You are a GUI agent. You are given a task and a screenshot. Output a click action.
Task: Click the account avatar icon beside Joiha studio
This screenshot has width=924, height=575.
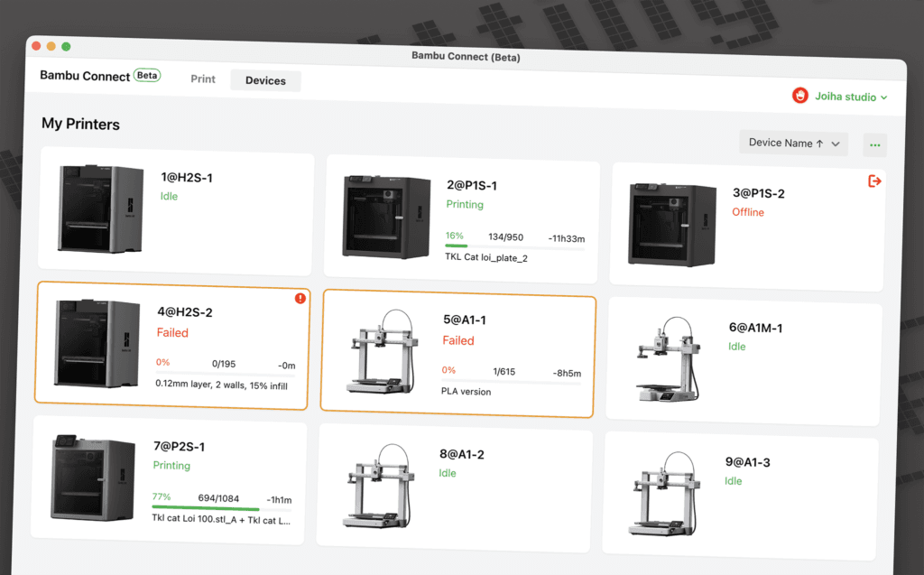(x=799, y=95)
